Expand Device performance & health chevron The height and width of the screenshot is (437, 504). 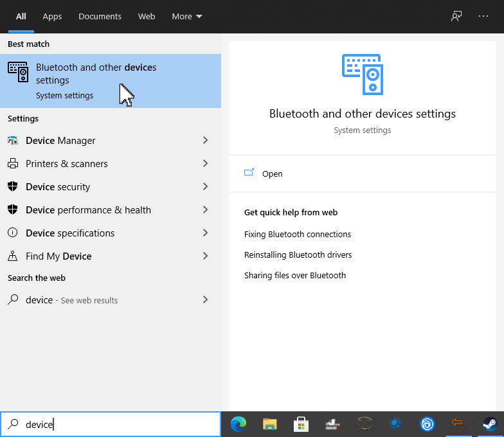coord(205,210)
